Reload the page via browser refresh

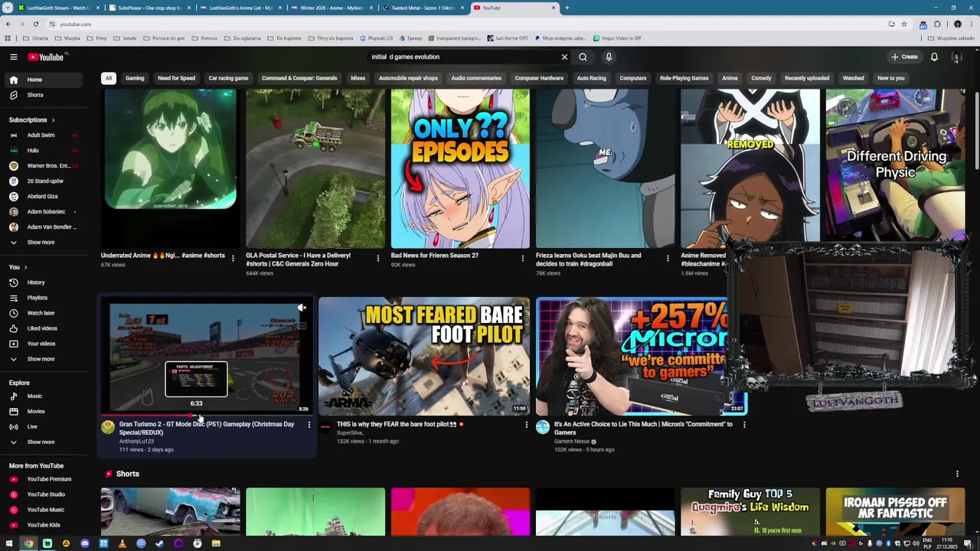[35, 24]
